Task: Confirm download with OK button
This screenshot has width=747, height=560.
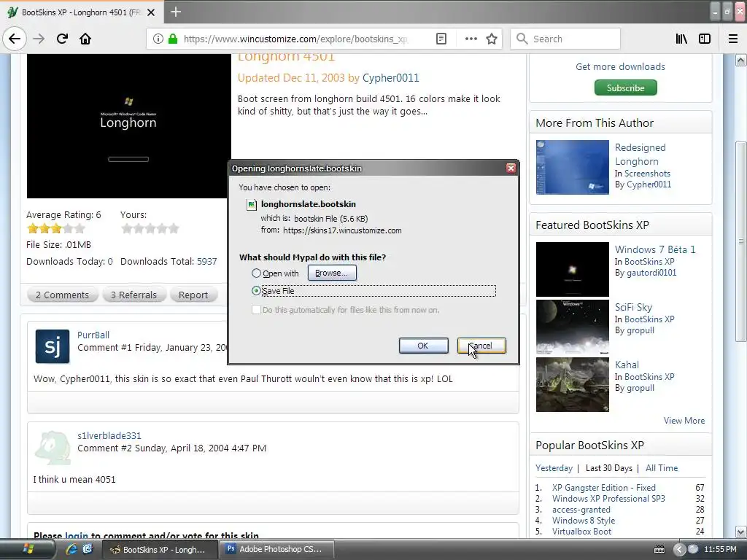Action: [x=423, y=346]
